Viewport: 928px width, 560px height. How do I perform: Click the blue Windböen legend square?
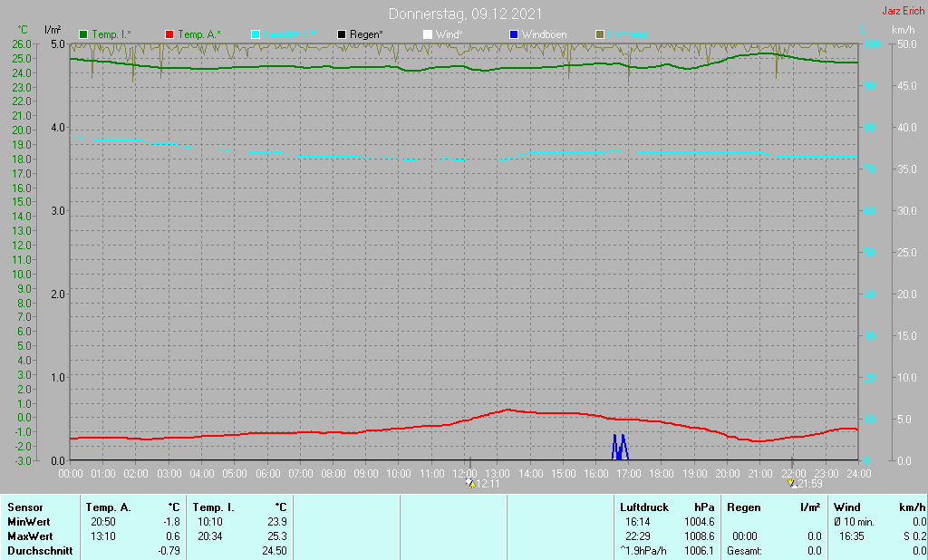(x=514, y=34)
